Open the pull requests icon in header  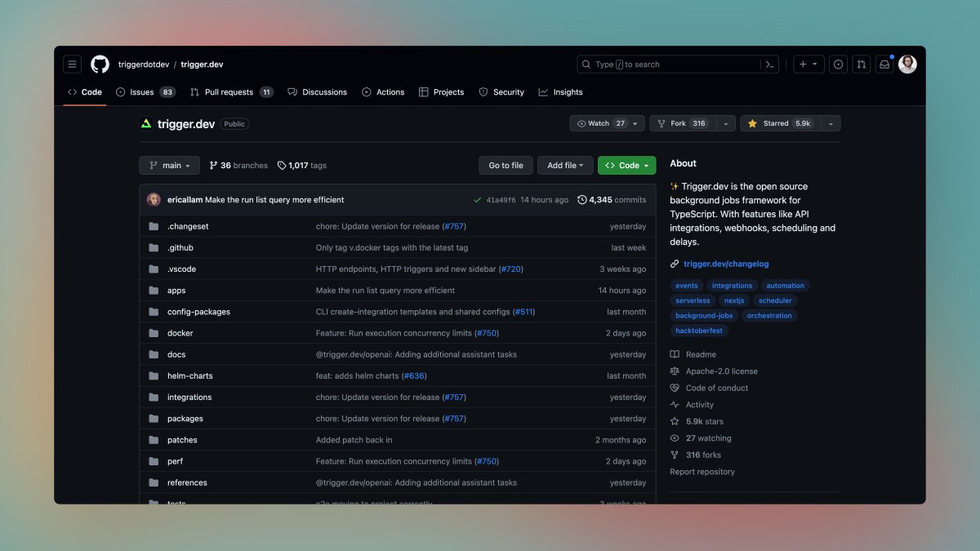(861, 64)
